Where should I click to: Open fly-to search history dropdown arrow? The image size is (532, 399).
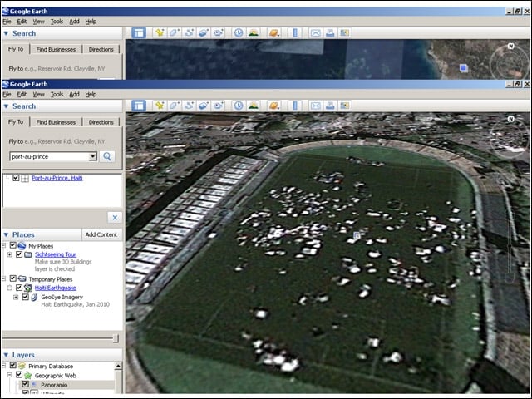92,157
